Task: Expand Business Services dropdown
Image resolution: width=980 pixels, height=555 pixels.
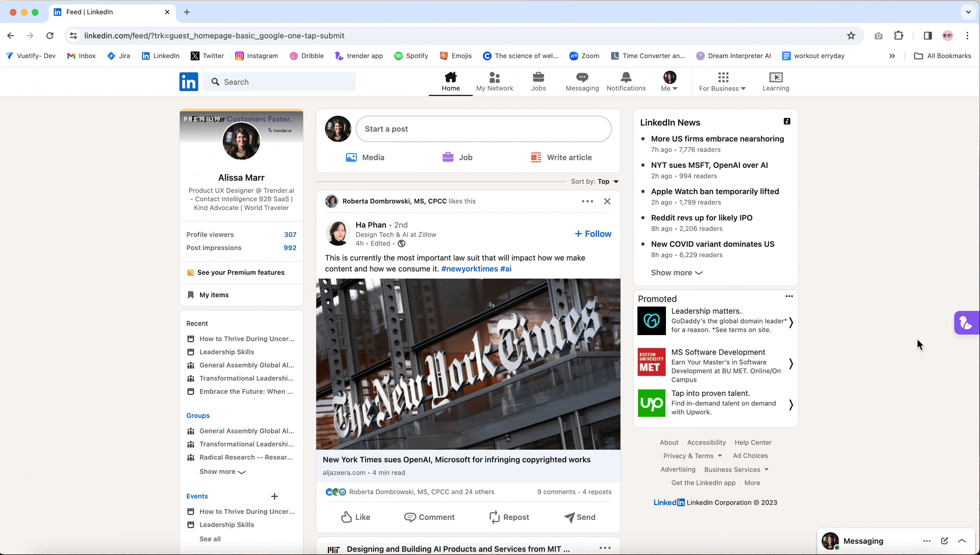Action: pyautogui.click(x=737, y=469)
